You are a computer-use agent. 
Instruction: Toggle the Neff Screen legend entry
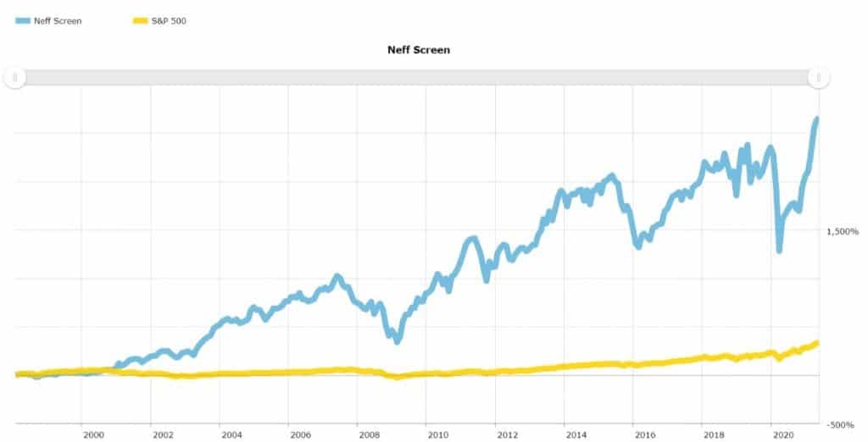48,21
